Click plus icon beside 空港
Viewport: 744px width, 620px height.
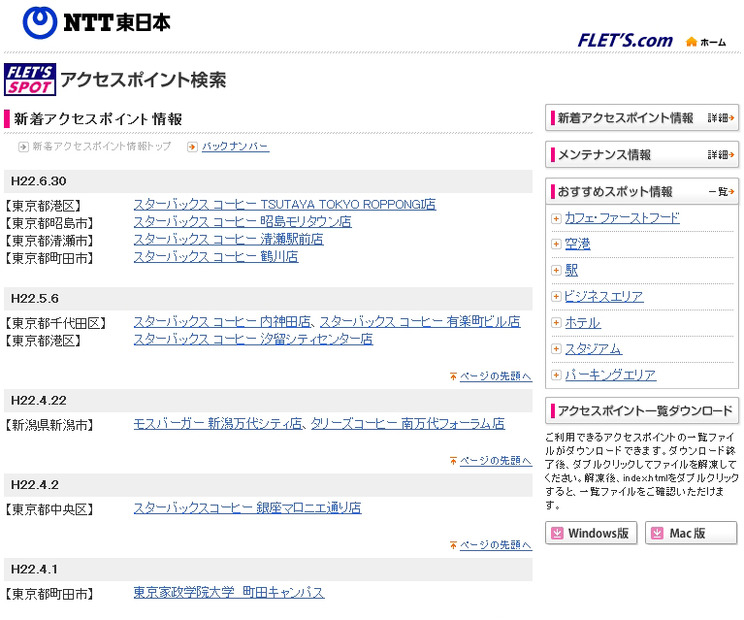(x=556, y=245)
